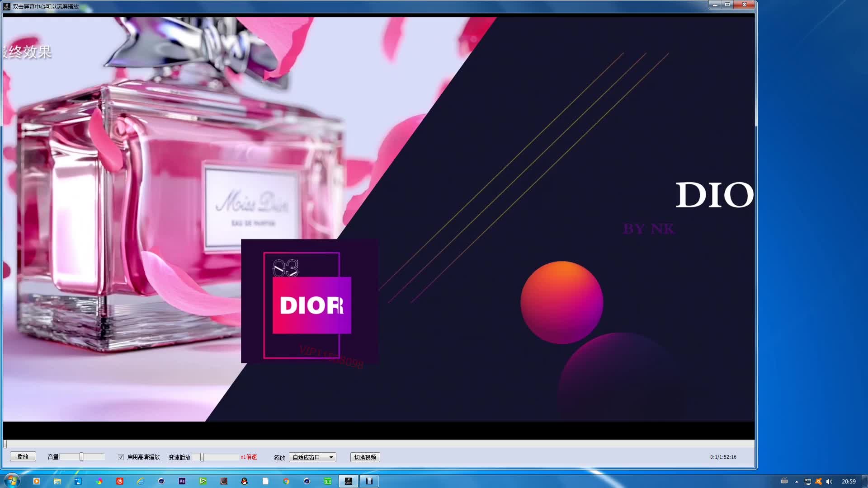Click the Windows Start orb
Image resolution: width=868 pixels, height=488 pixels.
pyautogui.click(x=12, y=481)
